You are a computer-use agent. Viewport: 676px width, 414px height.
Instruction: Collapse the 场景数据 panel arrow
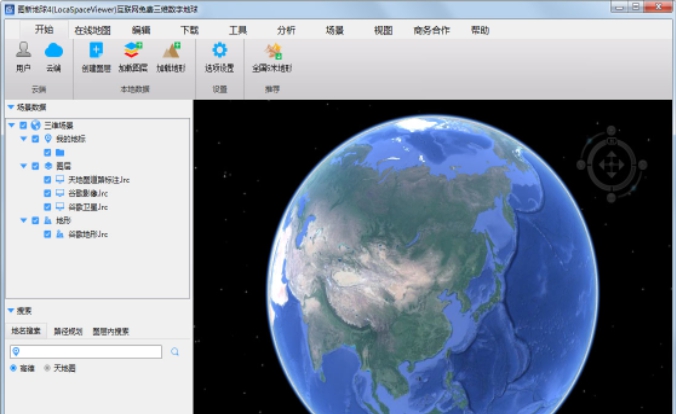click(x=11, y=107)
